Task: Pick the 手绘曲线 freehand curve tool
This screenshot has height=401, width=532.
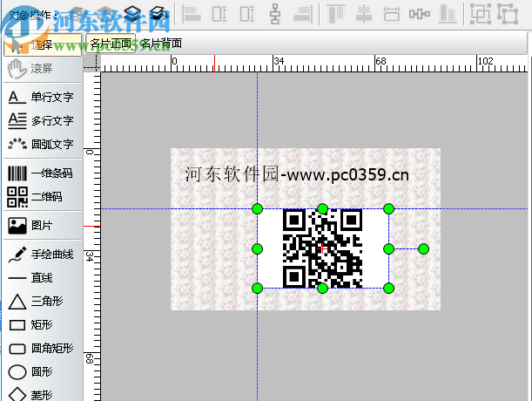Action: [43, 255]
